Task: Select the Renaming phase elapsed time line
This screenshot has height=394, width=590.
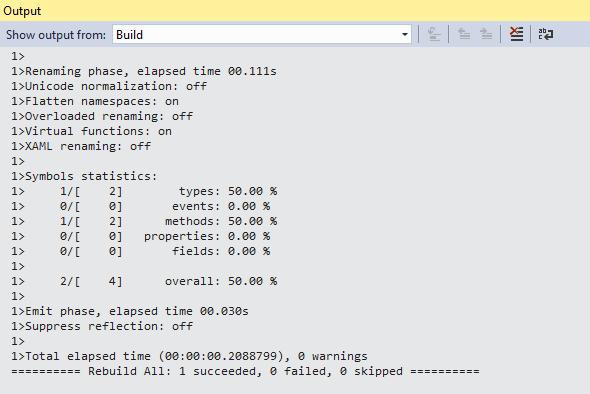Action: click(144, 71)
